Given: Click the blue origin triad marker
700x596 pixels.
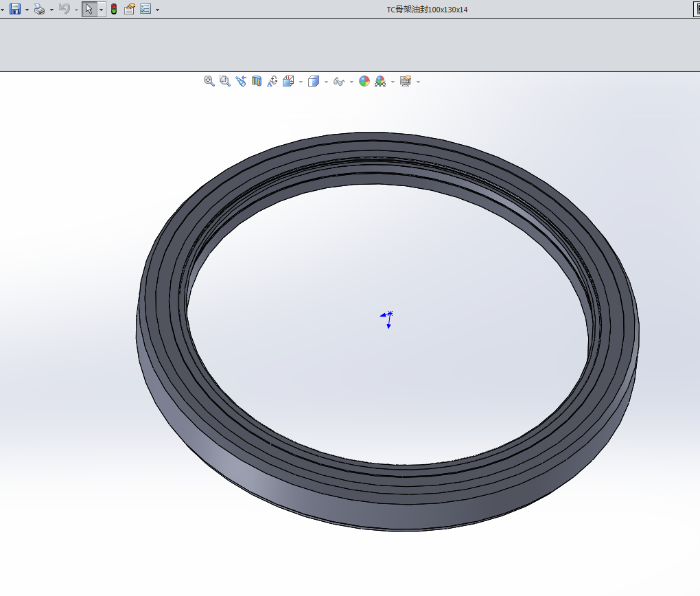Looking at the screenshot, I should click(387, 319).
